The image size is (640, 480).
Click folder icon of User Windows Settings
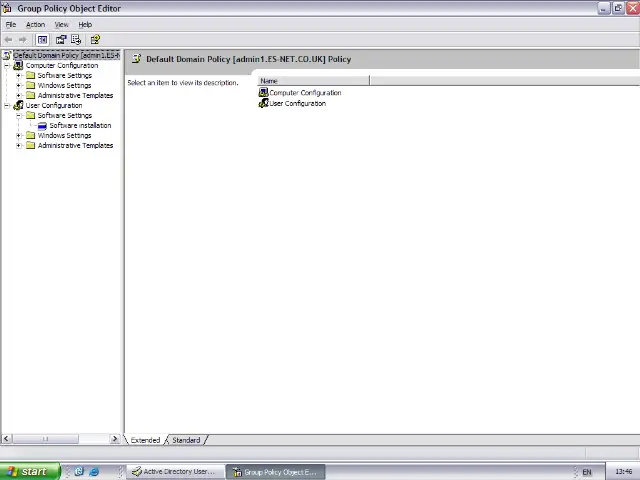coord(31,135)
